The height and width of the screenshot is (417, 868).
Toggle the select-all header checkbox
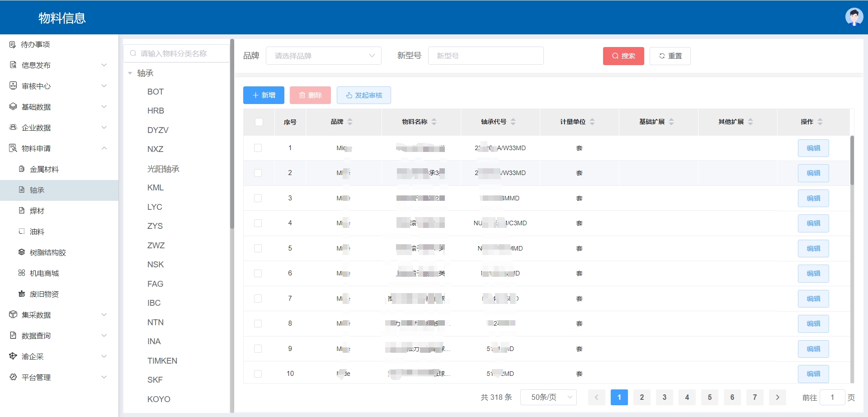coord(259,122)
